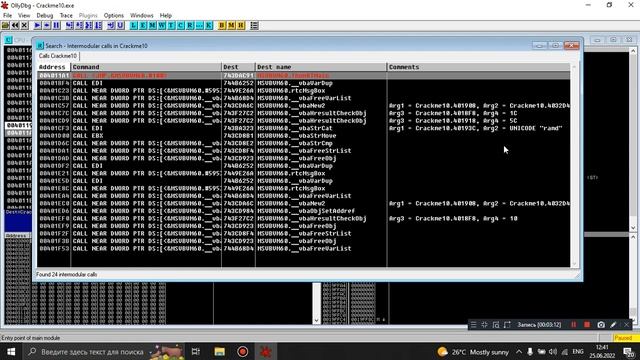Sort by the Dest column header
640x360 pixels.
tap(238, 67)
